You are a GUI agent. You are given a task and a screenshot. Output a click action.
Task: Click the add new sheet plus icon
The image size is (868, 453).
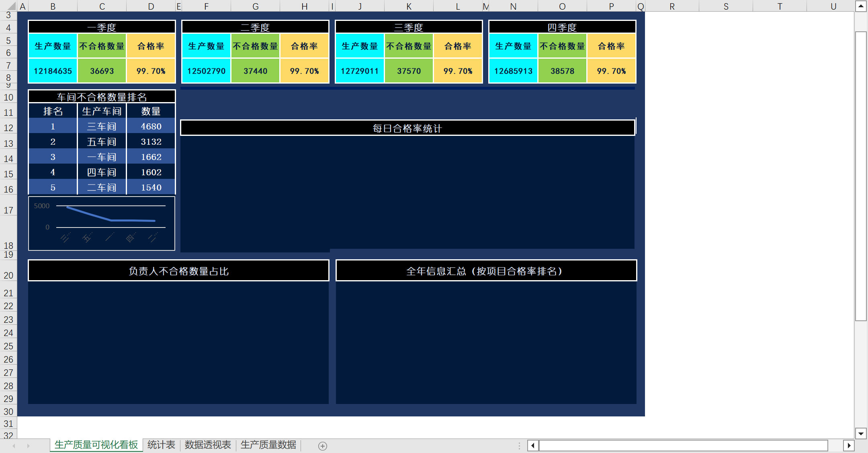(322, 446)
